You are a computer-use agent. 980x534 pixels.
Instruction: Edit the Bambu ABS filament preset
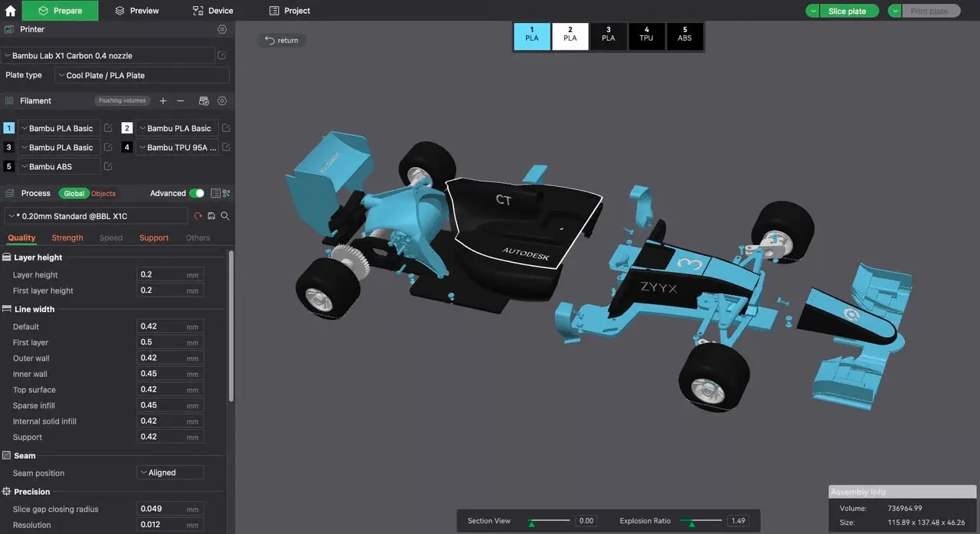(108, 166)
